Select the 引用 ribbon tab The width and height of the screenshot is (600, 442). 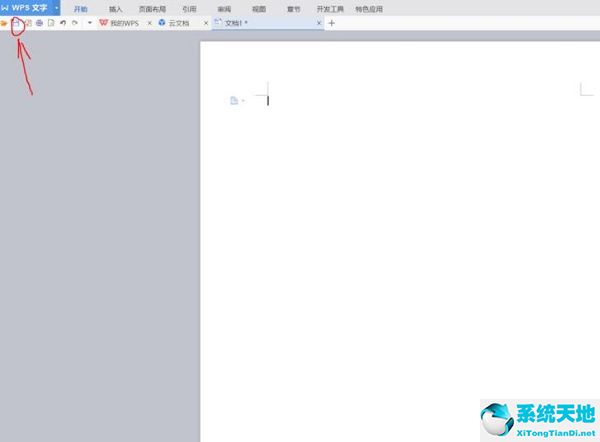[189, 8]
